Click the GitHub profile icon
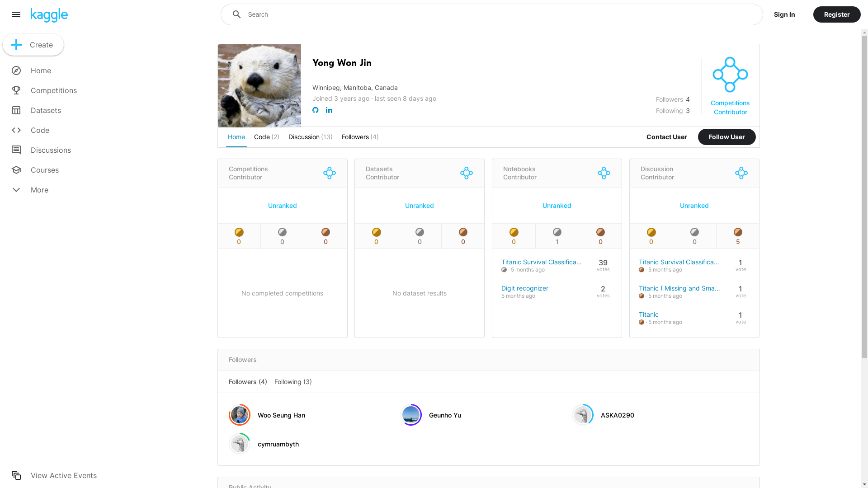Viewport: 868px width, 488px height. coord(316,110)
